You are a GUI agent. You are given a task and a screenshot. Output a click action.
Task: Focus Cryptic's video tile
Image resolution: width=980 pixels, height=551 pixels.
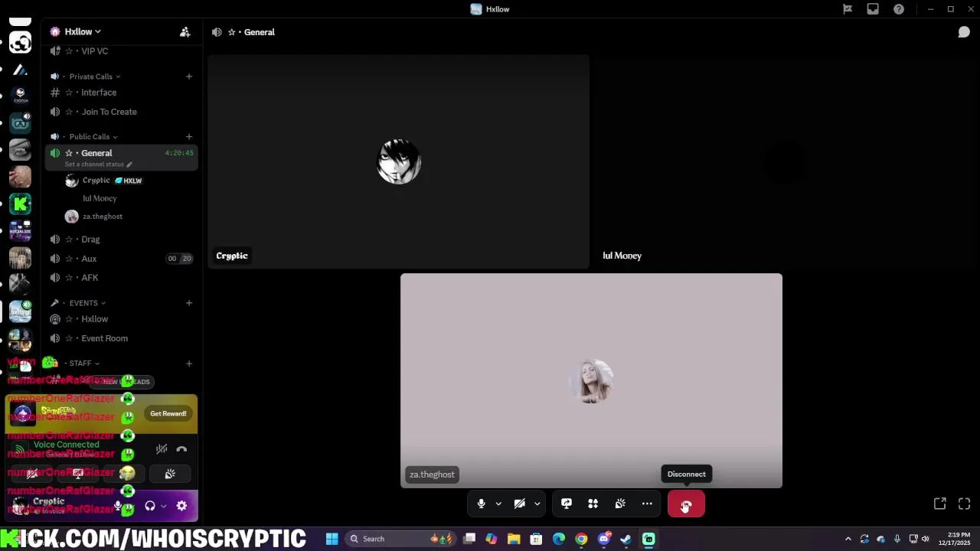coord(399,161)
